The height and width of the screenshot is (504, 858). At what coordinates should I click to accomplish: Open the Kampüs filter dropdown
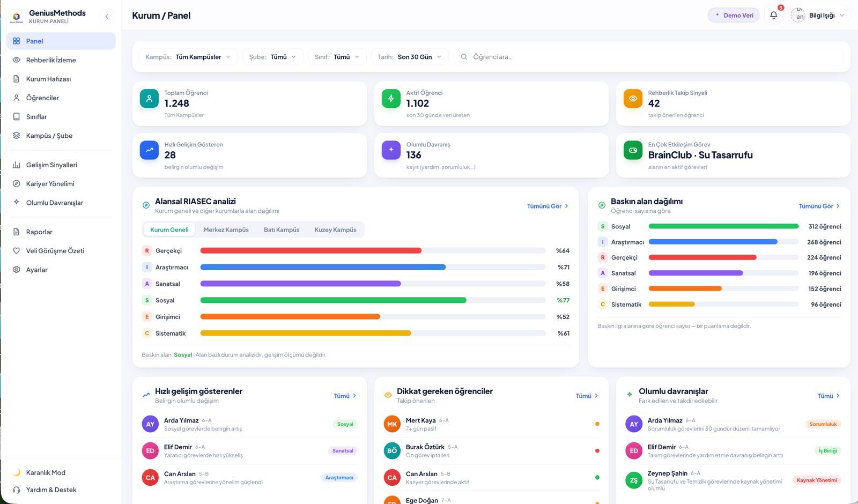tap(188, 57)
